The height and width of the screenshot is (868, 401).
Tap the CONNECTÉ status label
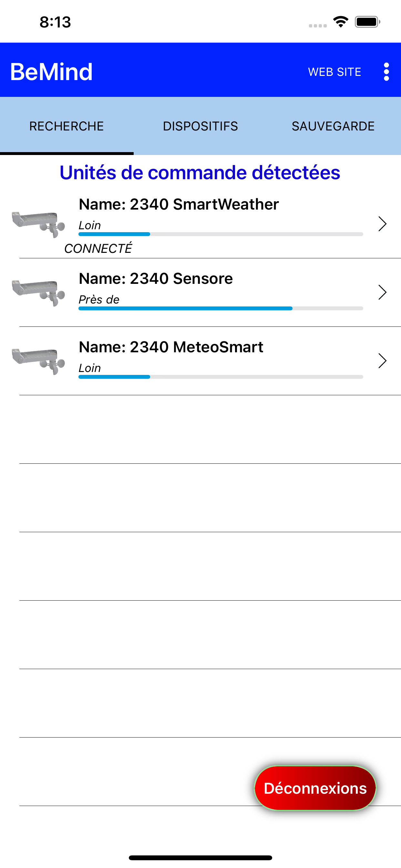[98, 249]
